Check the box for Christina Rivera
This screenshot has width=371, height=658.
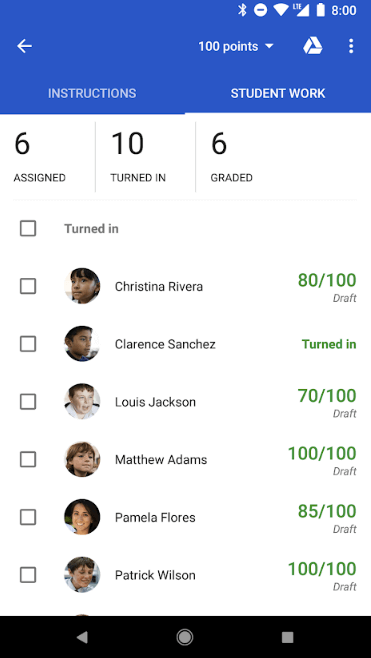[28, 287]
